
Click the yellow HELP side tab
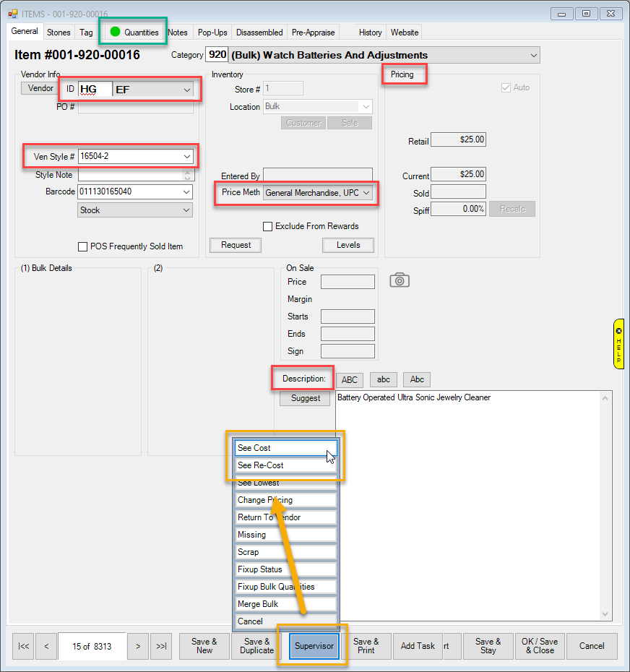pos(618,344)
